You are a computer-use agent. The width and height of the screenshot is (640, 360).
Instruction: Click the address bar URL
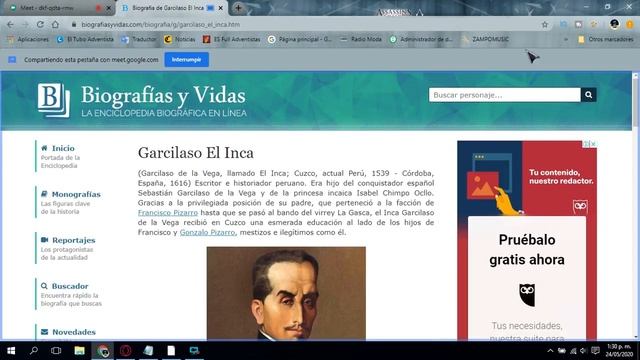click(160, 24)
